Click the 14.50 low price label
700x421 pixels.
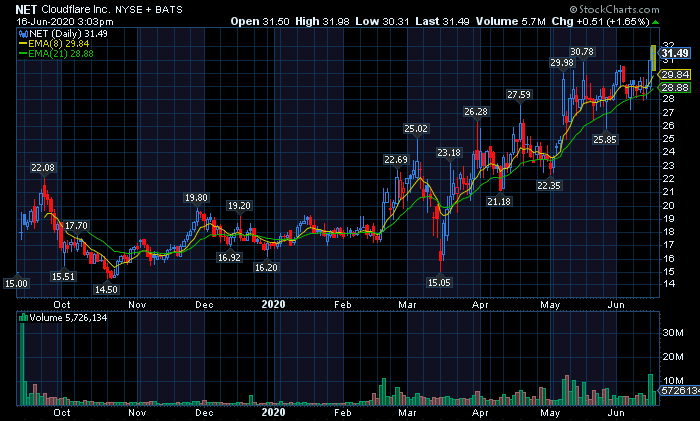coord(106,290)
